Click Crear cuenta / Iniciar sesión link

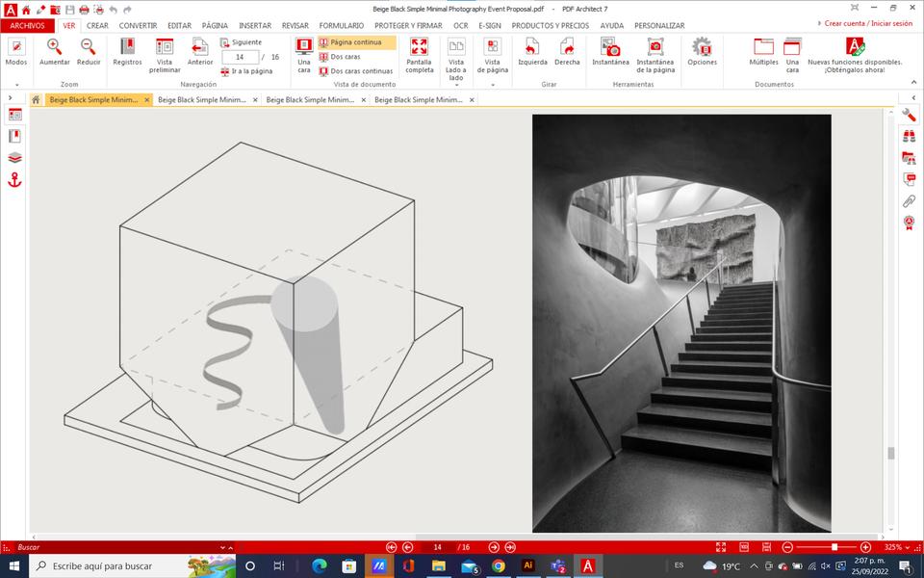868,23
